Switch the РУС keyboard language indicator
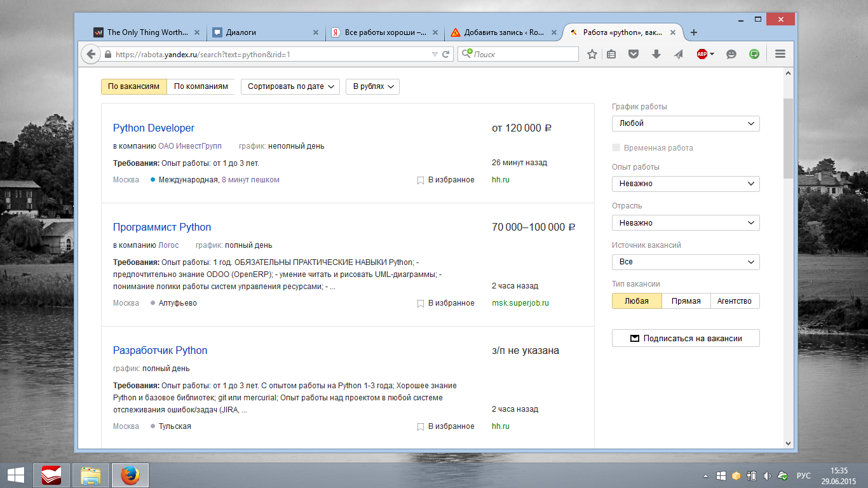 804,475
